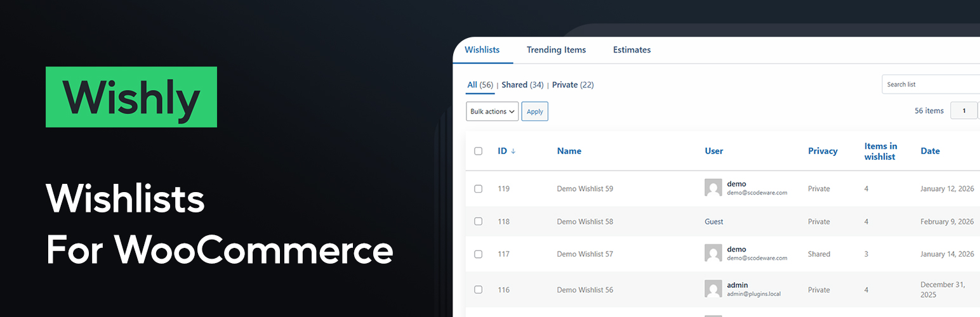The image size is (980, 317).
Task: Filter by Private (22) wishlists
Action: tap(573, 85)
